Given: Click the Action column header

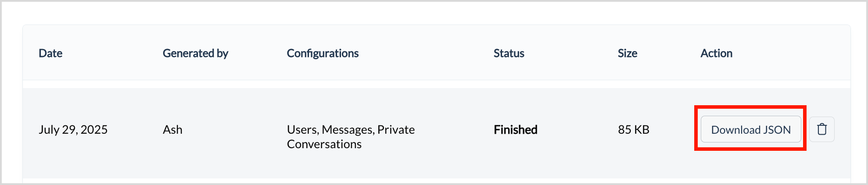Looking at the screenshot, I should point(716,53).
